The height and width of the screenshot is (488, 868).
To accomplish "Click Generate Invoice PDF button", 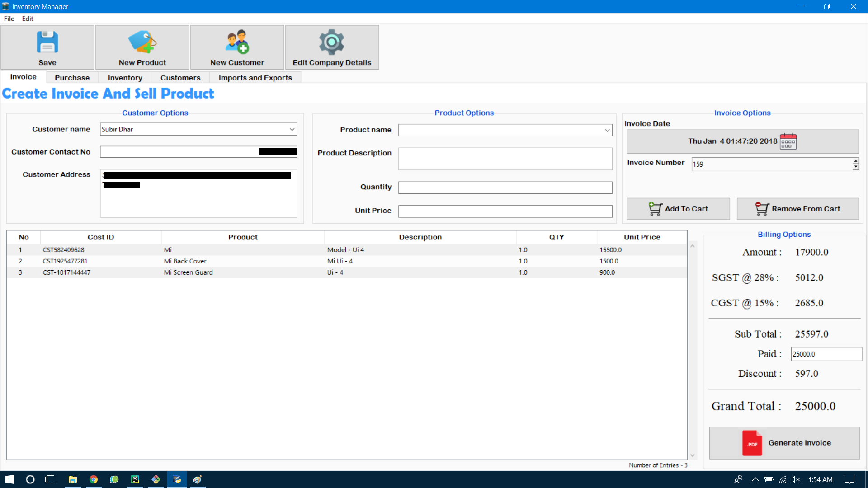I will point(784,443).
